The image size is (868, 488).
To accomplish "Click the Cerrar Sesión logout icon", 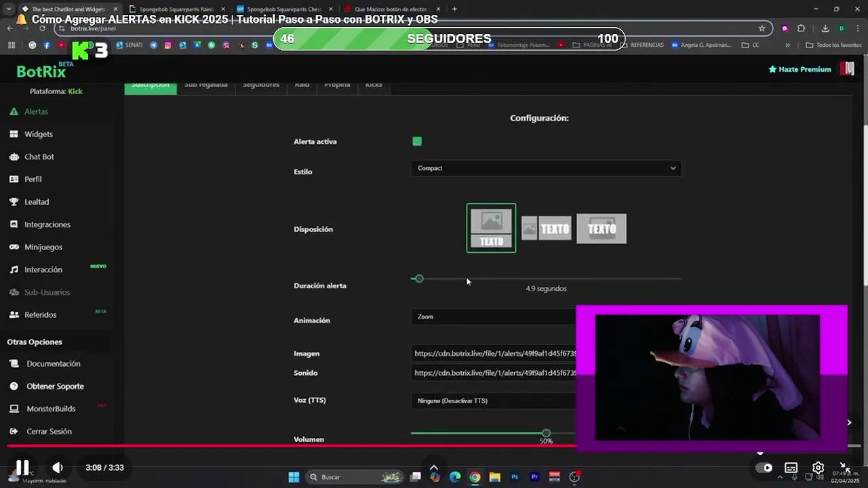I will click(14, 431).
